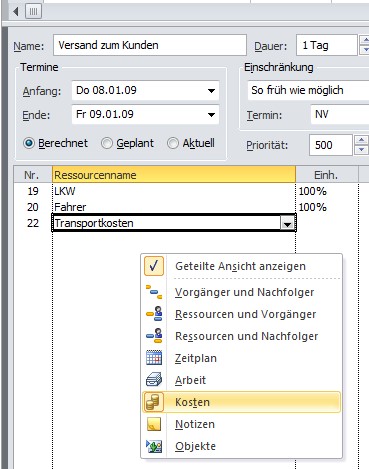Increase the Dauer value with up arrow
369x469 pixels.
pyautogui.click(x=364, y=40)
